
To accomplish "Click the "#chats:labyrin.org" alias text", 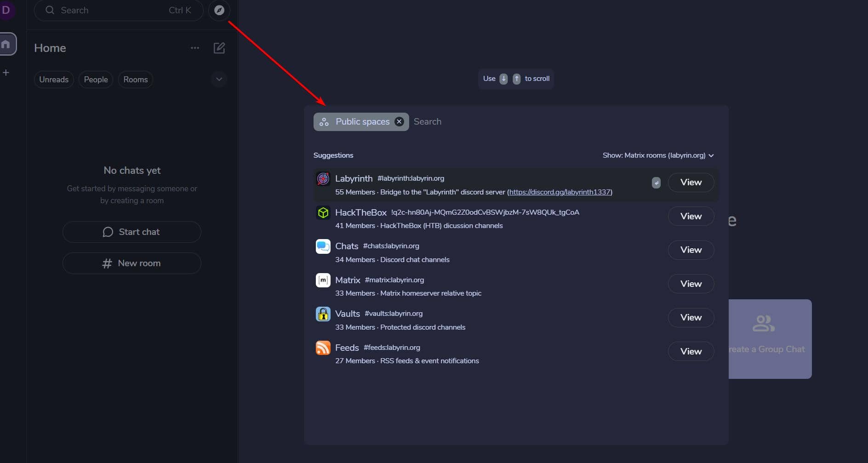I will click(x=391, y=246).
